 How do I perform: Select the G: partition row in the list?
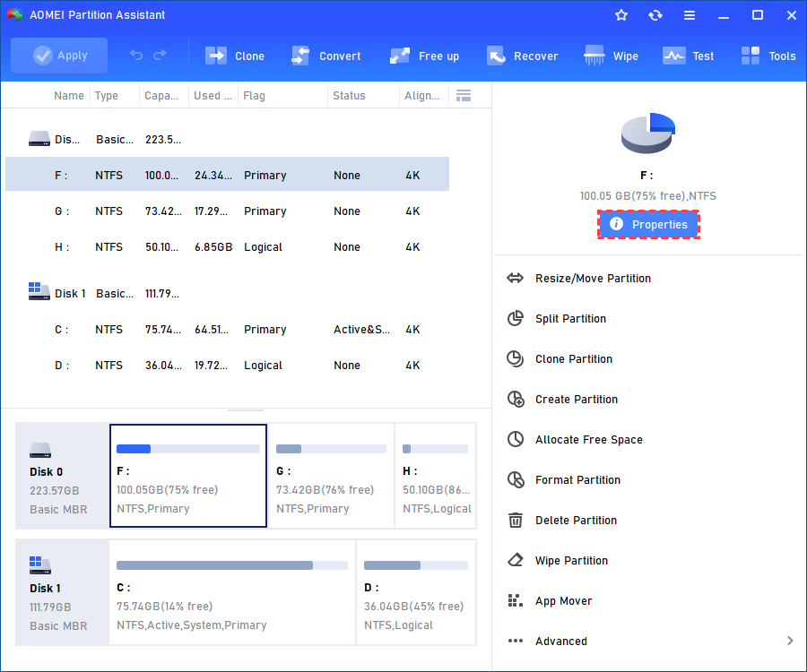227,211
